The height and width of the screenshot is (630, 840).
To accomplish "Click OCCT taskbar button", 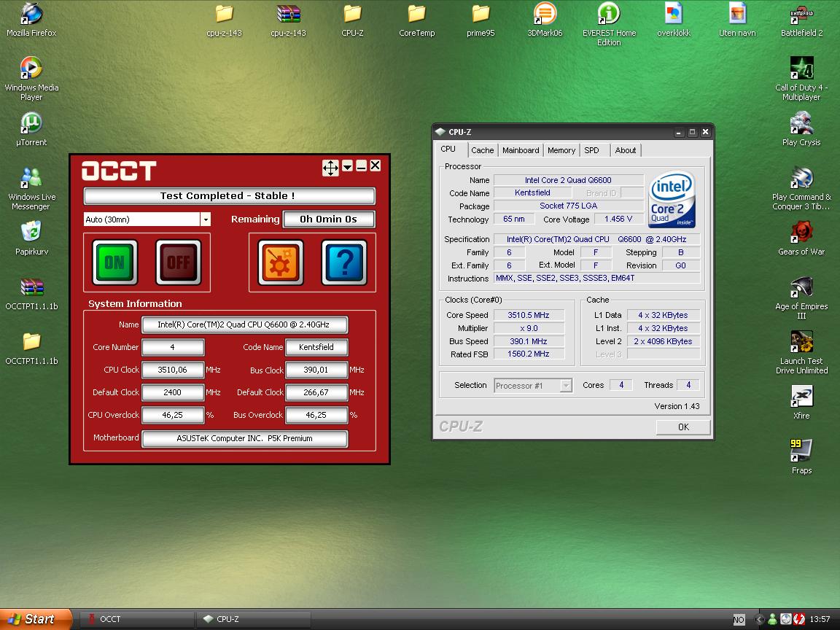I will pos(136,619).
